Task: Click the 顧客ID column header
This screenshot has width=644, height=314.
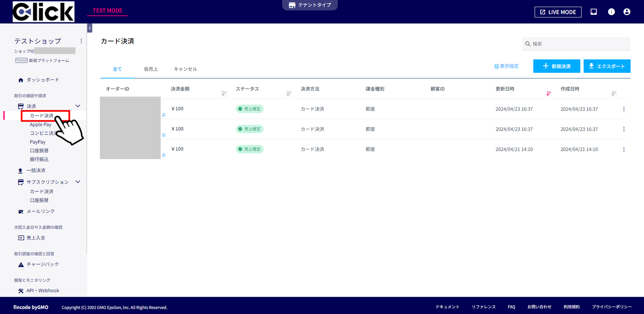Action: 437,89
